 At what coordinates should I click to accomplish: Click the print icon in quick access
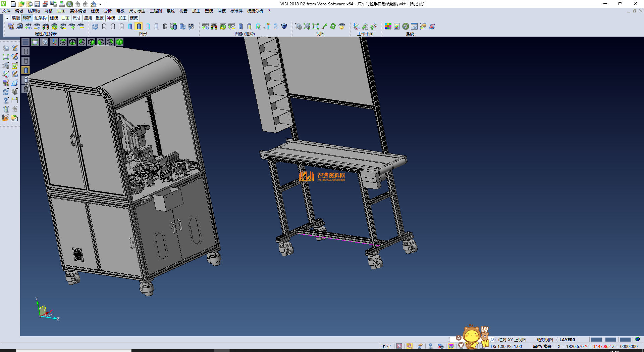[62, 4]
